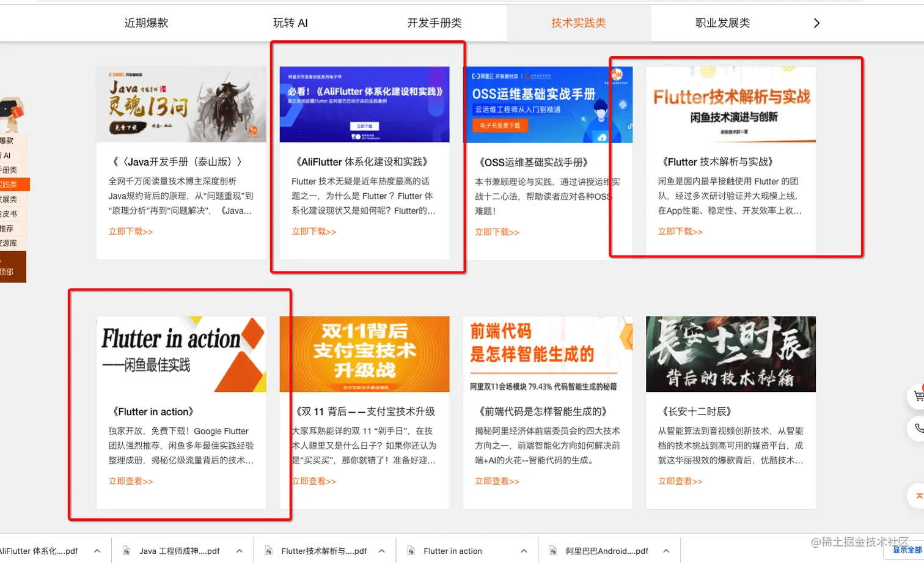Image resolution: width=924 pixels, height=563 pixels.
Task: Open the AliFlutter 体系化建设和实践 blue banner image
Action: (x=364, y=105)
